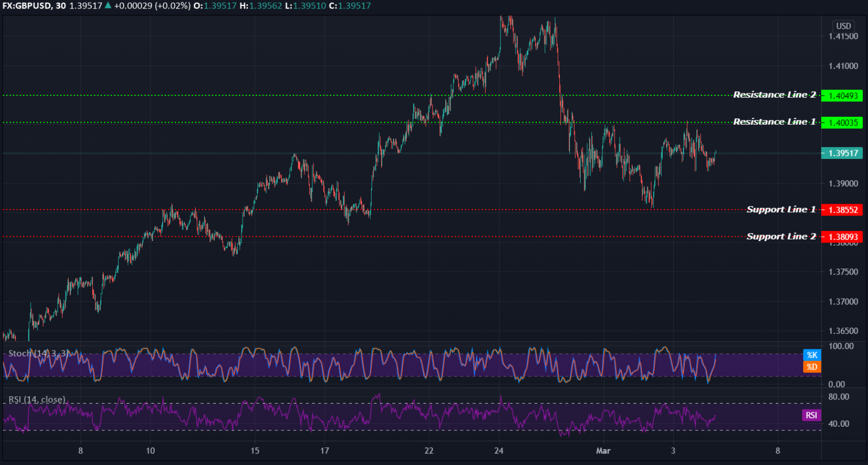Viewport: 868px width, 465px height.
Task: Click the Resistance Line 1 text label
Action: point(774,122)
